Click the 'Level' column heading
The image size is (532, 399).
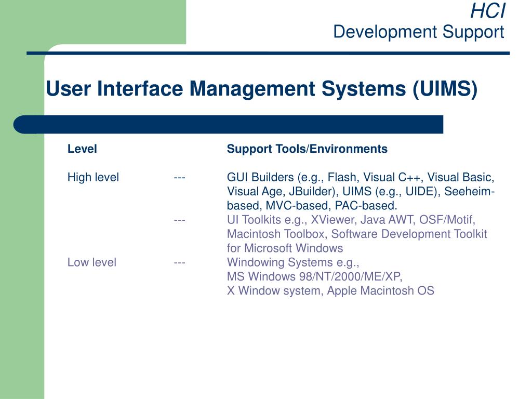pyautogui.click(x=82, y=149)
